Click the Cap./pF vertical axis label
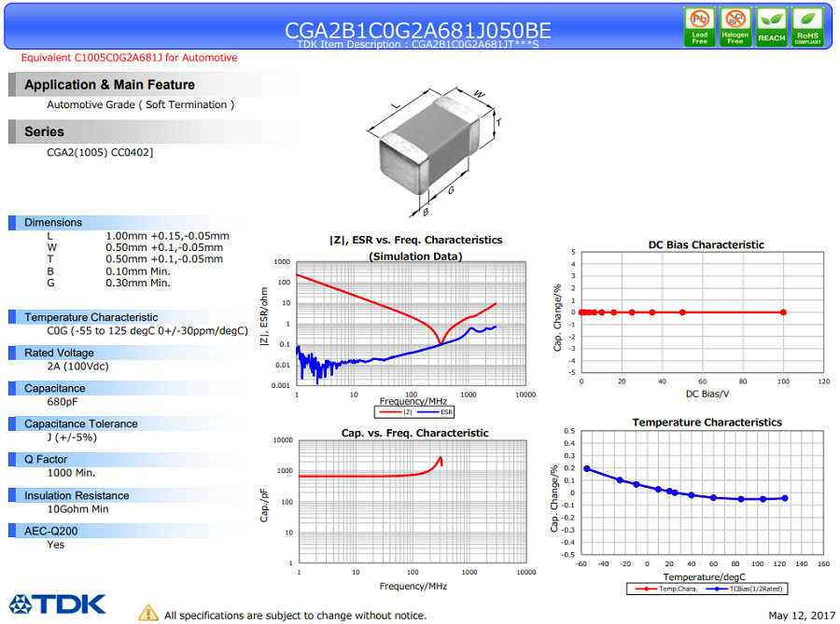The image size is (840, 624). point(263,506)
